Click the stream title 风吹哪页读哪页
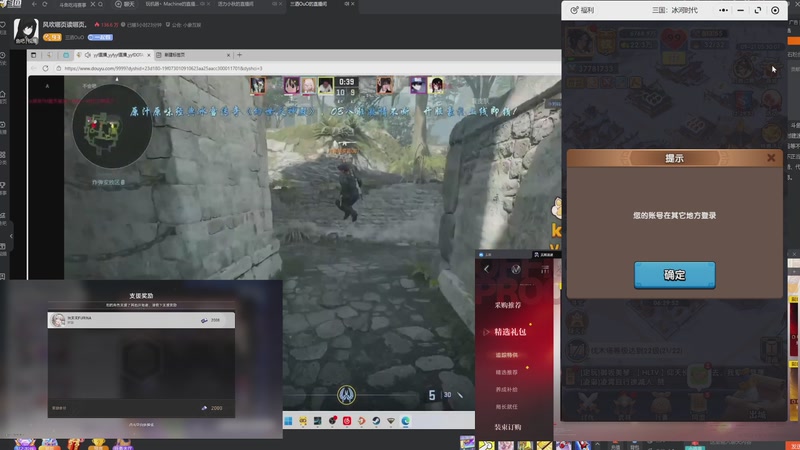800x450 pixels. [65, 24]
